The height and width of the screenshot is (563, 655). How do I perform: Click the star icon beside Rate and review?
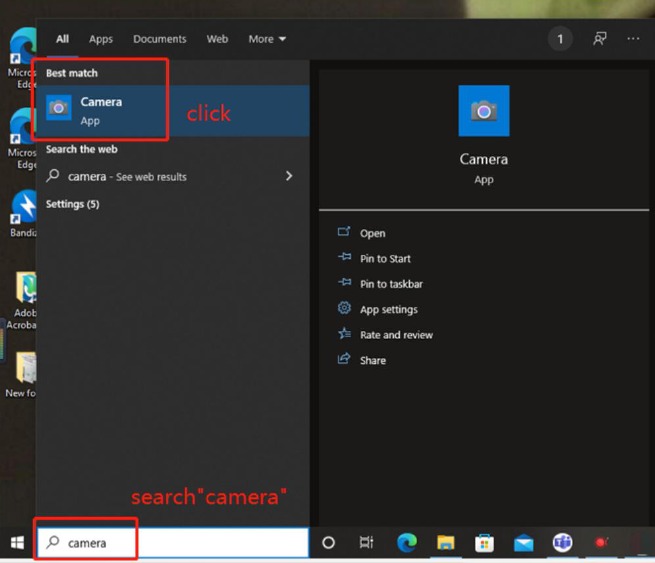[x=345, y=333]
